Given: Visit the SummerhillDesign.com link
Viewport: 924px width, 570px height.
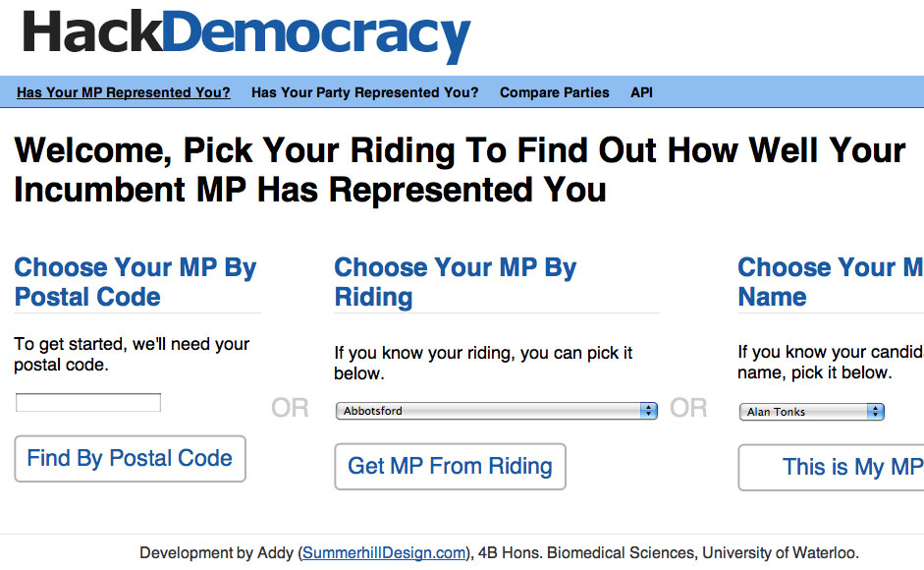Looking at the screenshot, I should (385, 553).
